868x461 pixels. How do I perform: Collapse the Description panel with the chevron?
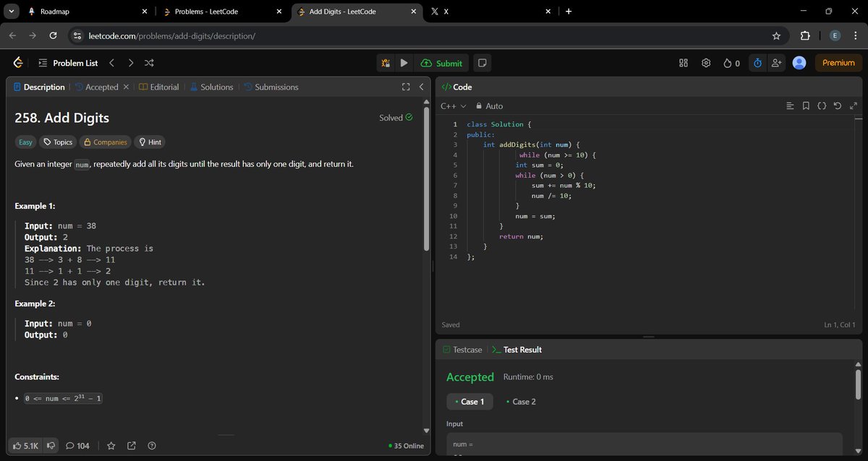coord(422,87)
